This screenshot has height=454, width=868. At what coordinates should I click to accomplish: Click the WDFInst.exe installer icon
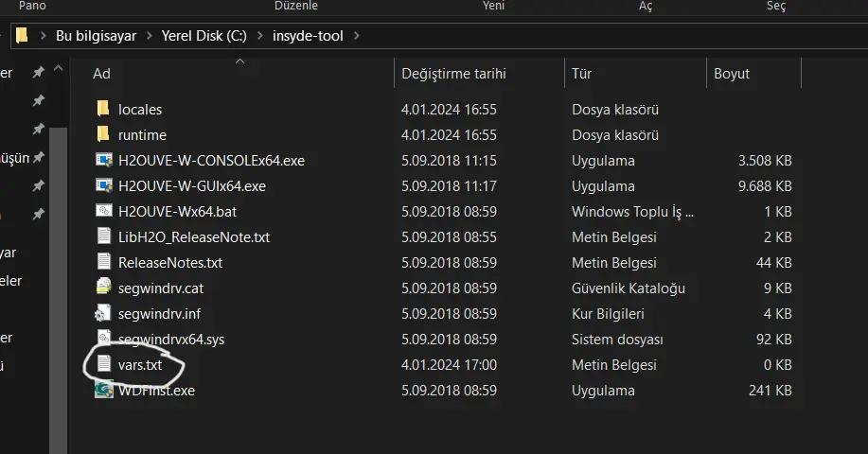[104, 390]
